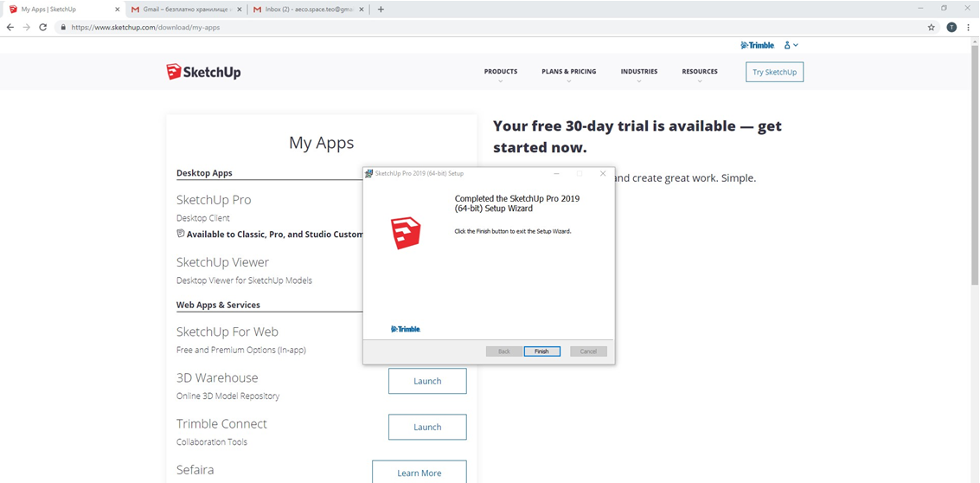Click the Web Apps & Services section label

point(218,305)
